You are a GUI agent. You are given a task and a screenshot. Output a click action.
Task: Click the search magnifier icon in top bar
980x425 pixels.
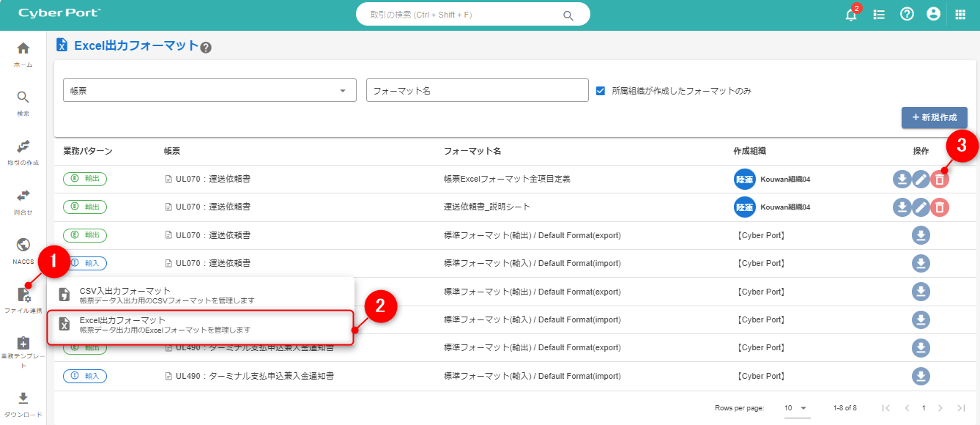(x=568, y=15)
